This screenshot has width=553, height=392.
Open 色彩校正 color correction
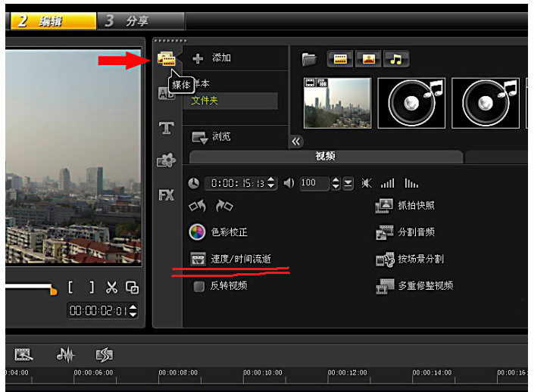coord(218,232)
